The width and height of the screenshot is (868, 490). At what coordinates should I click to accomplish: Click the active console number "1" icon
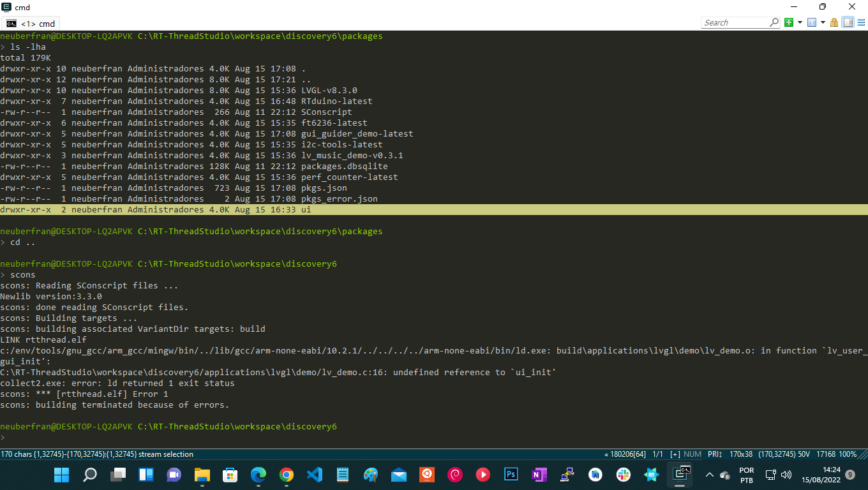812,22
